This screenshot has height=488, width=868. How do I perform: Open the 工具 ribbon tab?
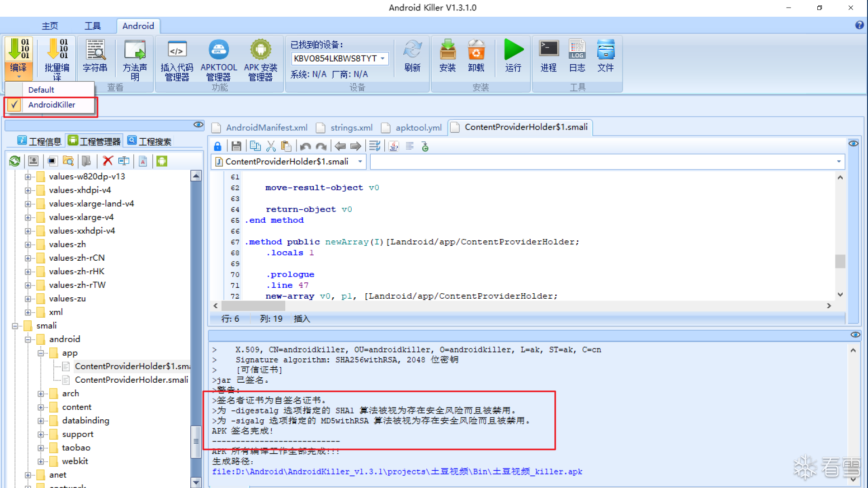point(93,26)
